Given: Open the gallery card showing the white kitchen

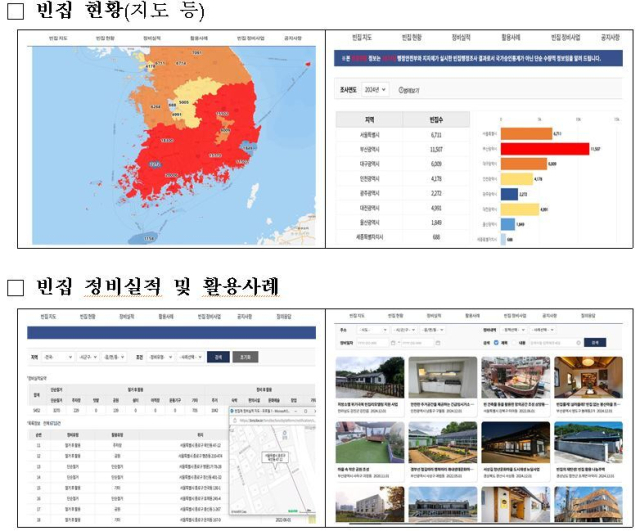Looking at the screenshot, I should (x=442, y=385).
